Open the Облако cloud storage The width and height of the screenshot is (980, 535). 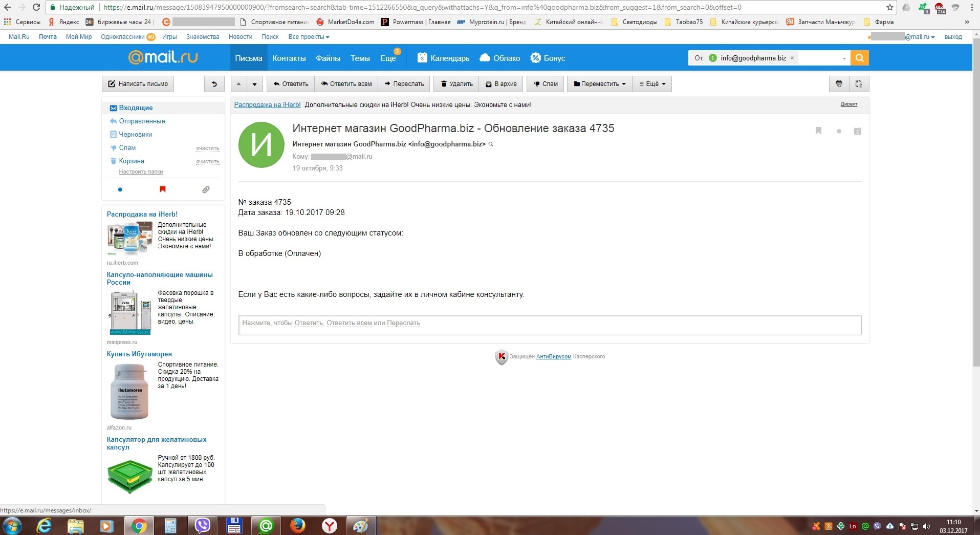click(x=499, y=58)
